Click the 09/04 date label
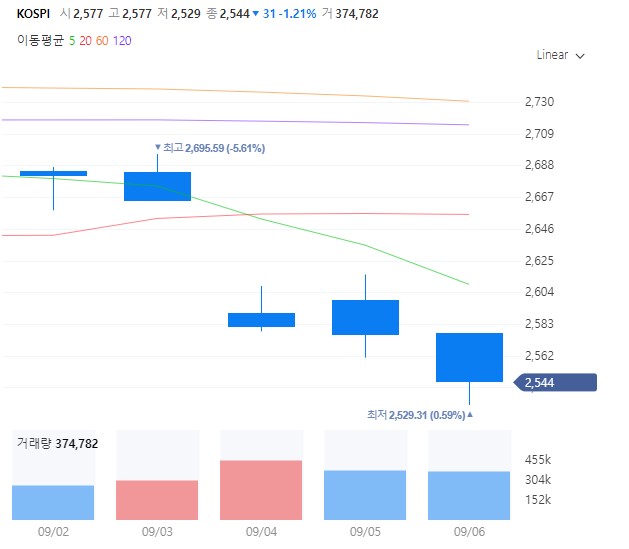The height and width of the screenshot is (549, 629). pos(262,532)
